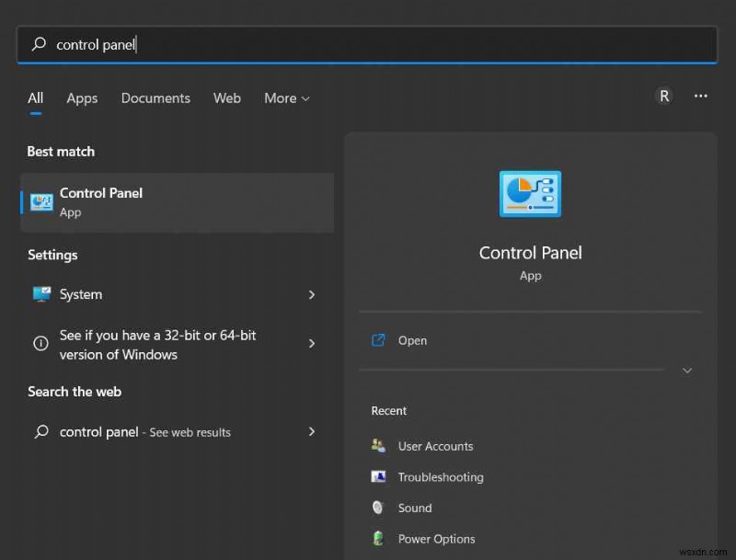The height and width of the screenshot is (560, 736).
Task: Click the Control Panel icon under Best match
Action: point(40,201)
